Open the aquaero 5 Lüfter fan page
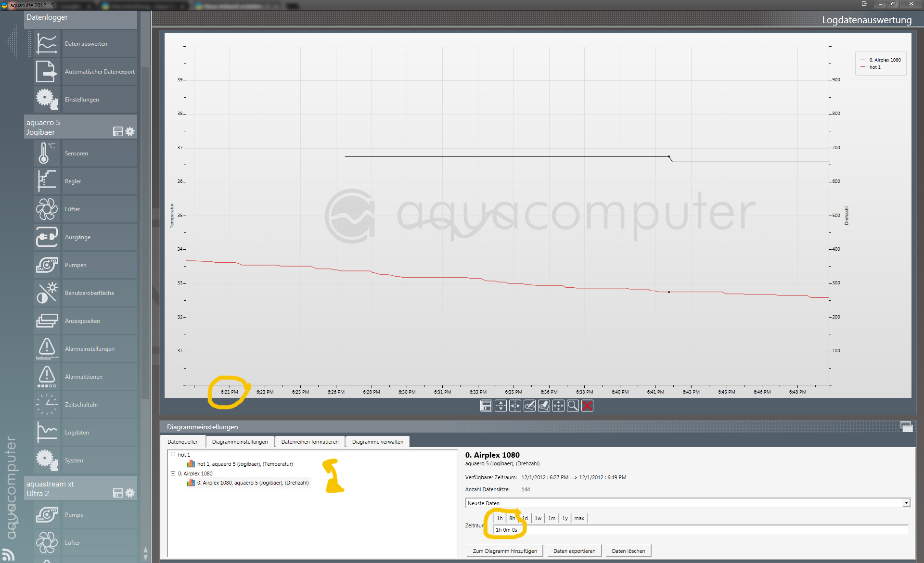Image resolution: width=924 pixels, height=563 pixels. [x=86, y=209]
